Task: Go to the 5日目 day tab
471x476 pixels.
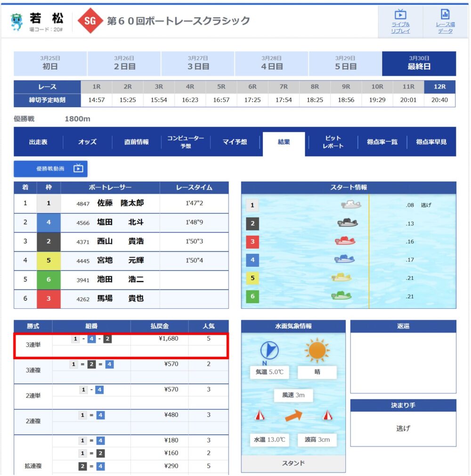Action: [x=345, y=64]
